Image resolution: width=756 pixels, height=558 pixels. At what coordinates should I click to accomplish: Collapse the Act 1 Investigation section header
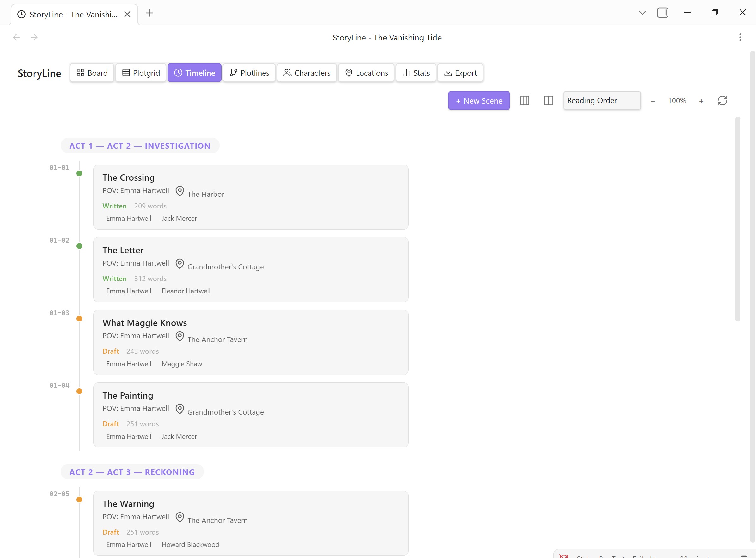pos(140,146)
